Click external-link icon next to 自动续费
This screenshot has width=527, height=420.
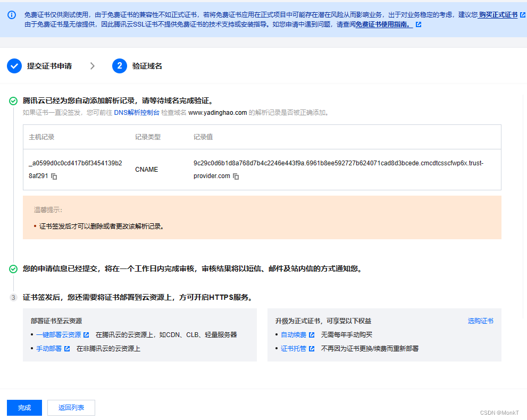coord(312,334)
